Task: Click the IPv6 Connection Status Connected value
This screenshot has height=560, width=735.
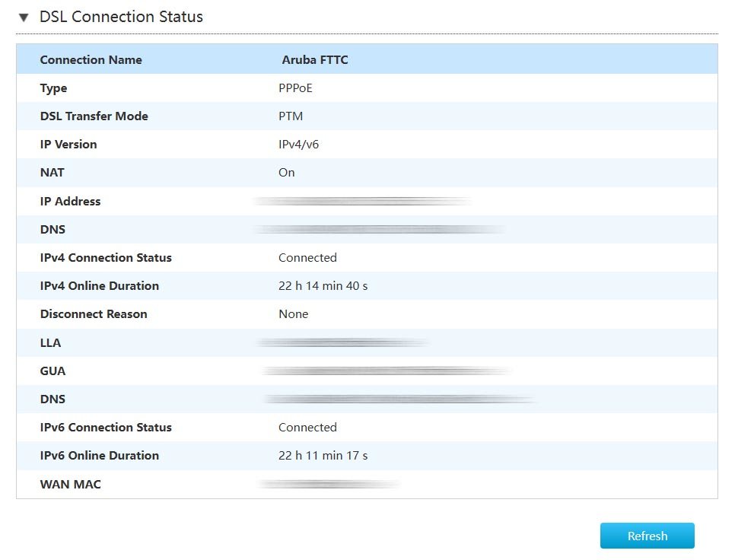Action: pos(307,428)
